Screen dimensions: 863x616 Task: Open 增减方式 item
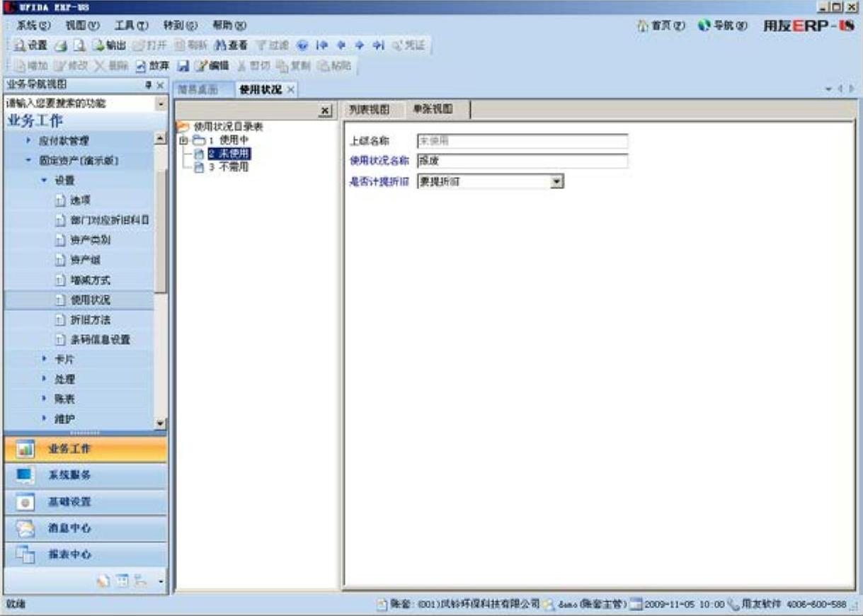pos(91,280)
